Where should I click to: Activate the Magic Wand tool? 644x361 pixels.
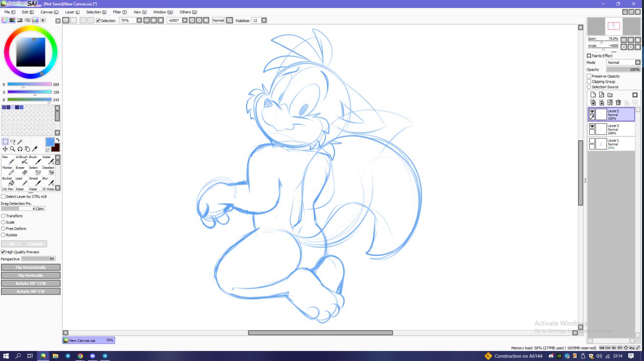tap(20, 142)
